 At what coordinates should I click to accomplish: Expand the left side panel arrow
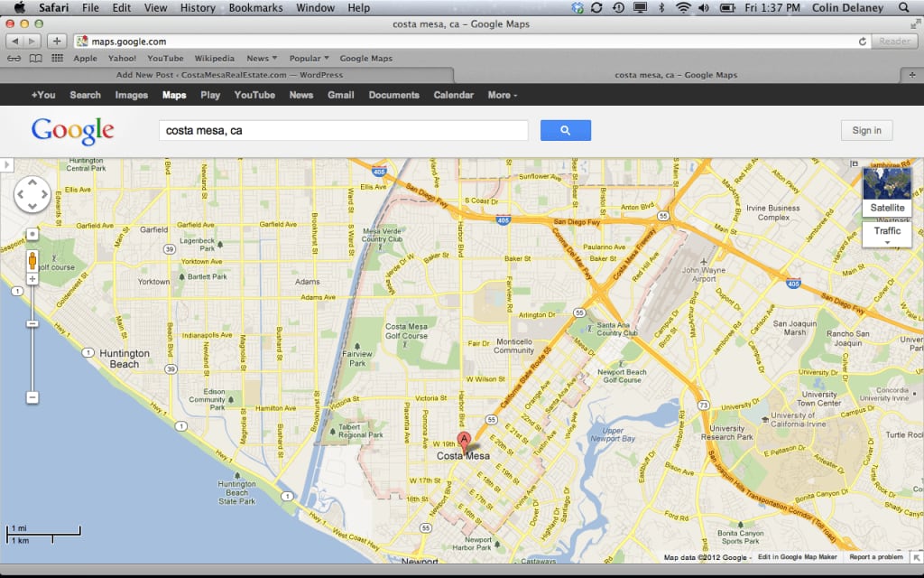point(6,164)
